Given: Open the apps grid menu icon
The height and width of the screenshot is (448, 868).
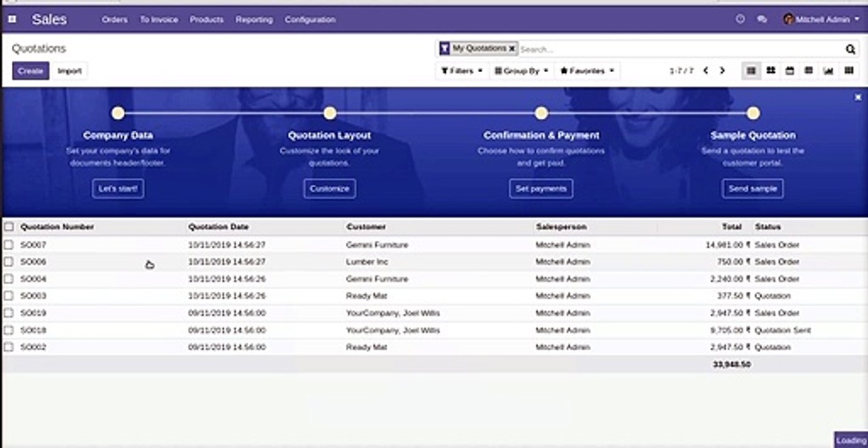Looking at the screenshot, I should pos(12,19).
